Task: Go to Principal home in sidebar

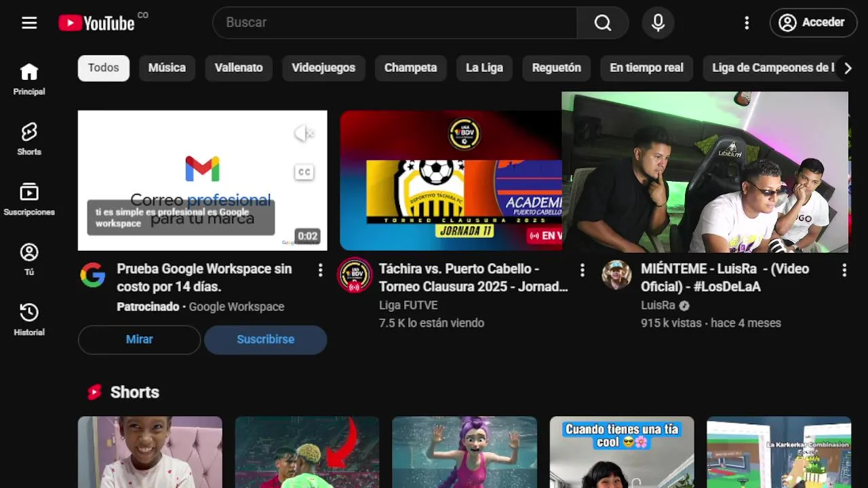Action: point(29,79)
